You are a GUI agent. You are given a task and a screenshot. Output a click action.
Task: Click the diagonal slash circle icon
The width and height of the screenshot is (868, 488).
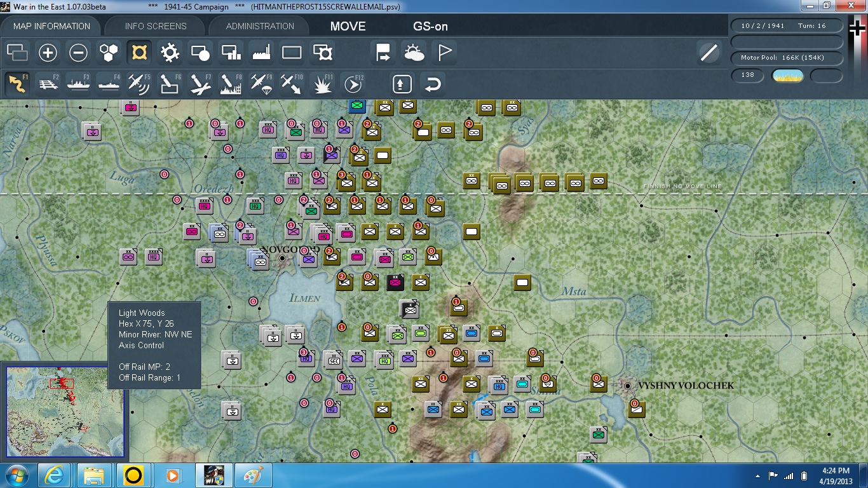pos(709,53)
